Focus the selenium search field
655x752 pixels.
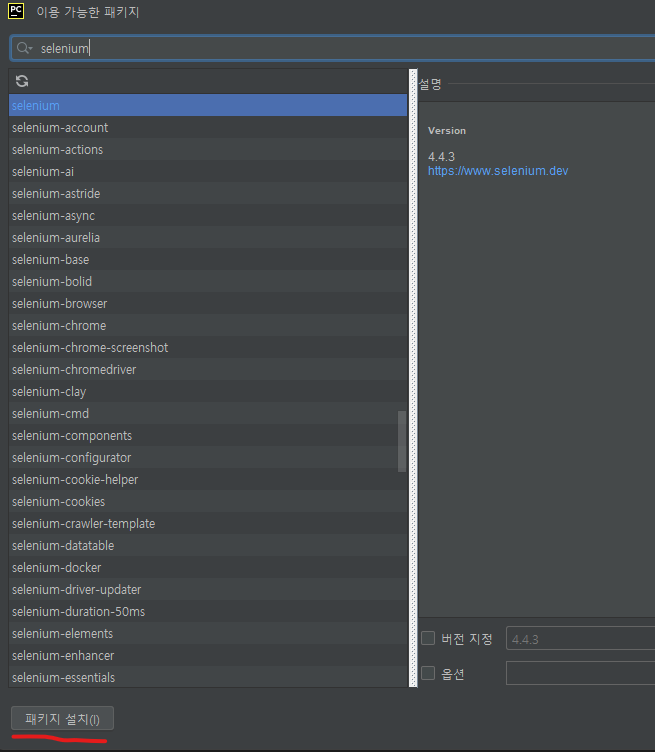[x=333, y=48]
